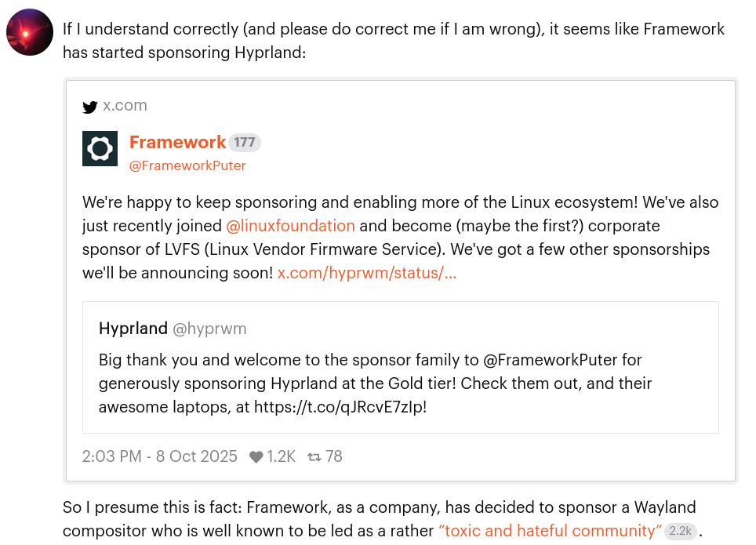Screen dimensions: 756x545
Task: Click the 177 click-count badge
Action: coord(245,143)
